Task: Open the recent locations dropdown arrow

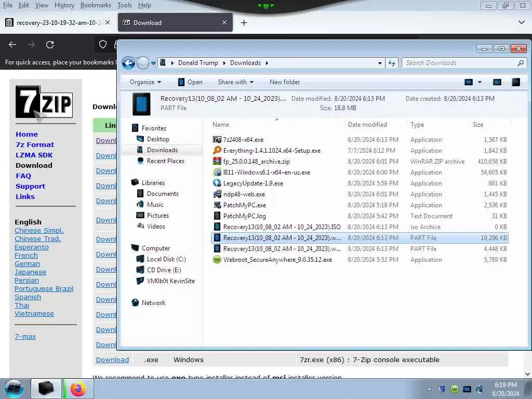Action: [x=153, y=63]
